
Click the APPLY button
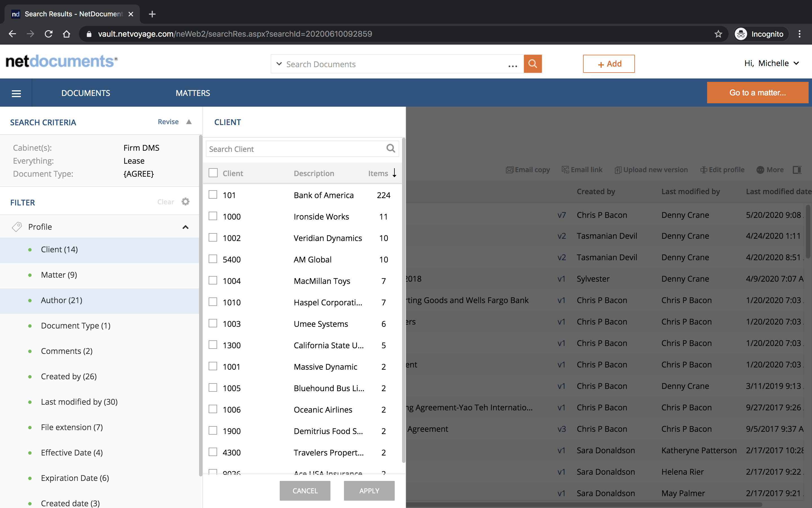(x=369, y=491)
